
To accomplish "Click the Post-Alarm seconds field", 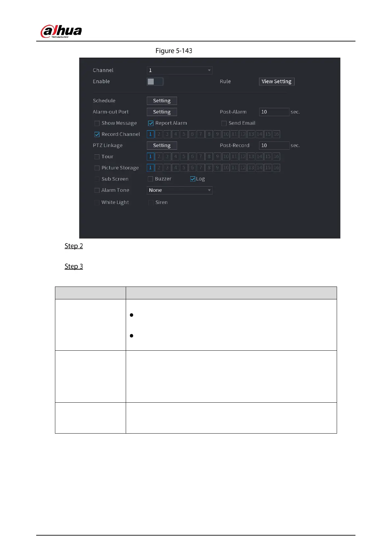I will tap(274, 112).
